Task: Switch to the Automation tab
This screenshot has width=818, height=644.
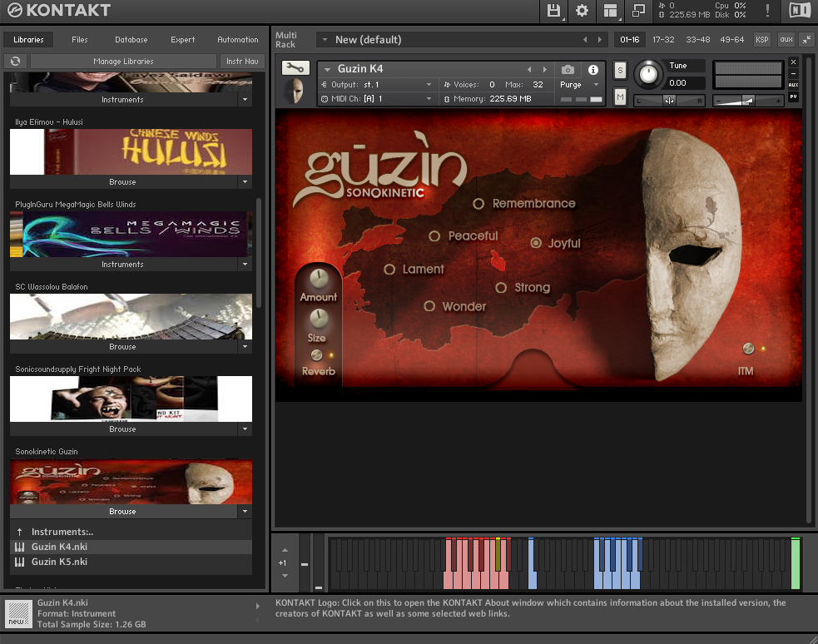Action: coord(238,40)
